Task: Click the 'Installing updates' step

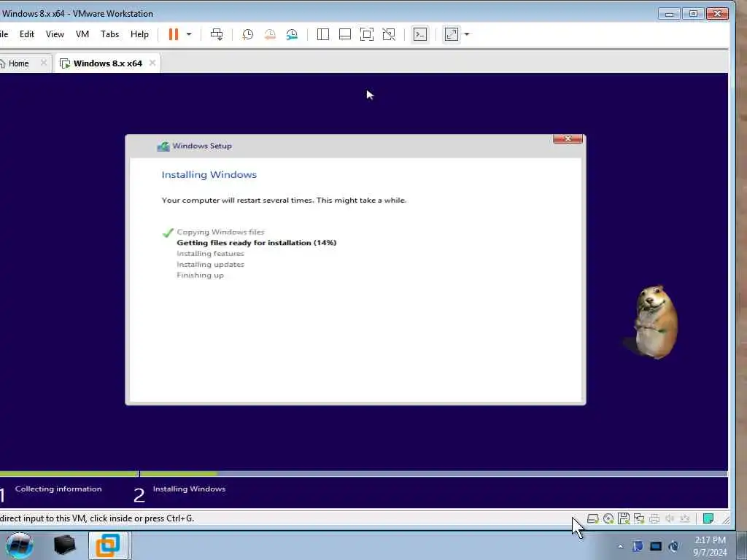Action: tap(210, 264)
